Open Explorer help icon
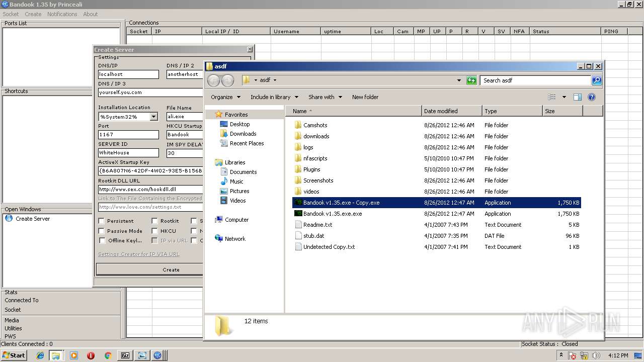The image size is (644, 362). 592,97
